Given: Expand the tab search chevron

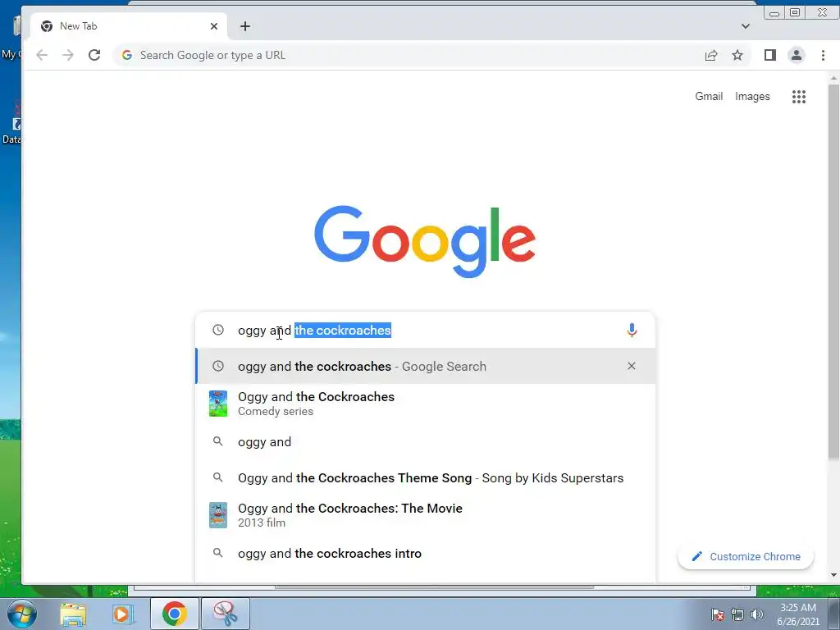Looking at the screenshot, I should tap(745, 26).
